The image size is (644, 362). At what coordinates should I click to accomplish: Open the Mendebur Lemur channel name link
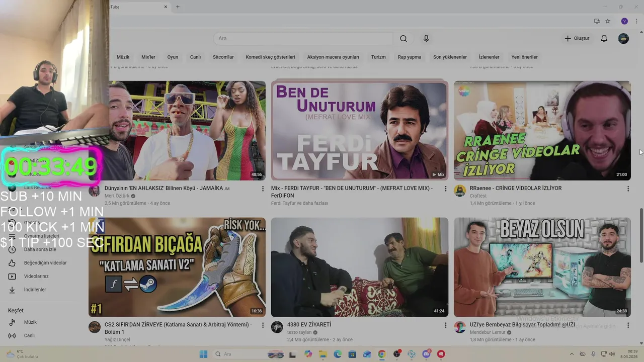pyautogui.click(x=488, y=333)
